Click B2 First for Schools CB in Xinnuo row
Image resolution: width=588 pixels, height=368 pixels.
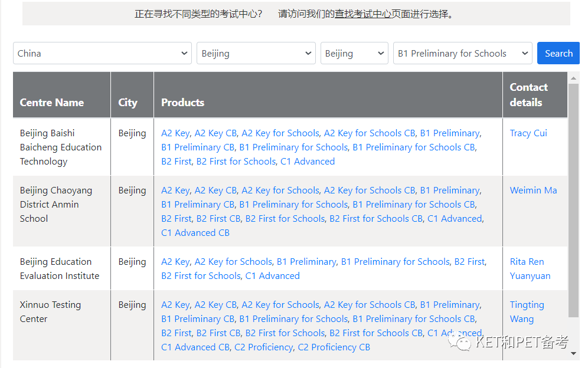pyautogui.click(x=376, y=333)
